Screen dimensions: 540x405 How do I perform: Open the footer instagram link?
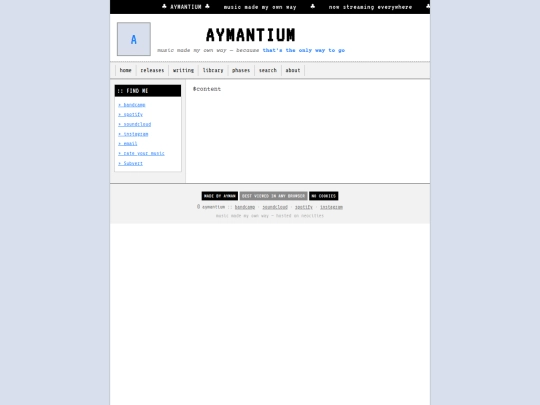click(x=331, y=207)
